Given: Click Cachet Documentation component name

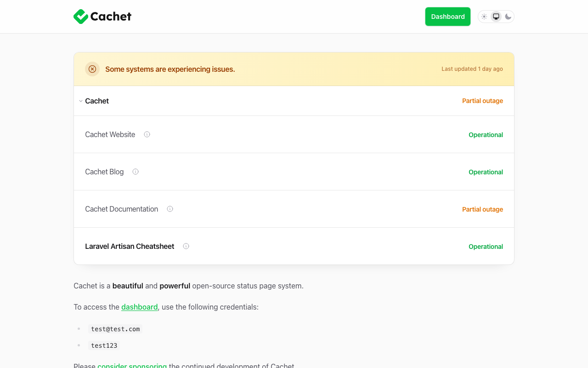Looking at the screenshot, I should coord(122,209).
